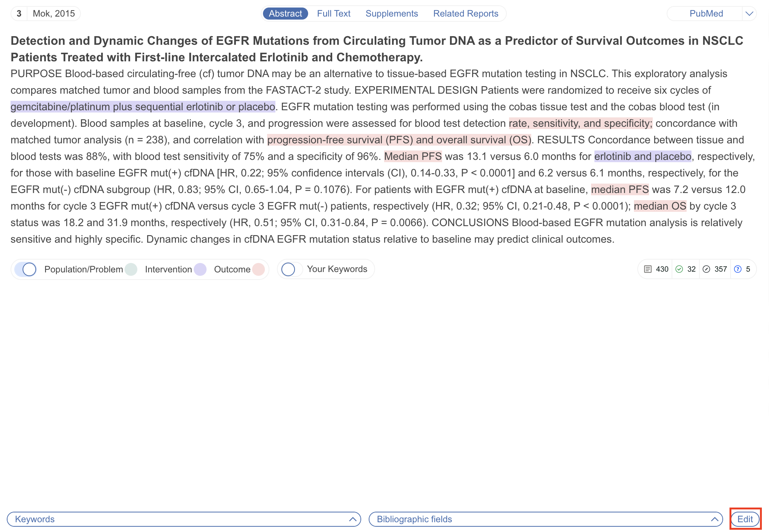Click the Intervention color indicator circle
769x532 pixels.
click(201, 269)
